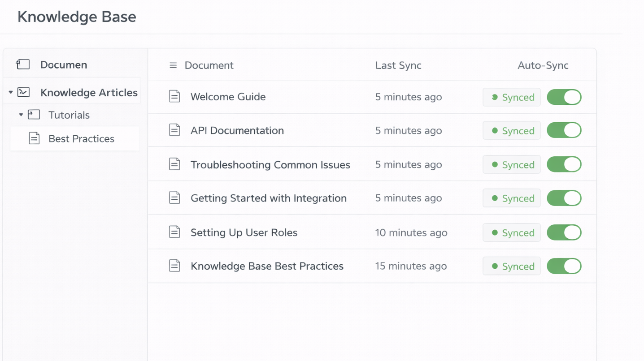Click the API Documentation document icon
The height and width of the screenshot is (361, 644).
[x=174, y=130]
